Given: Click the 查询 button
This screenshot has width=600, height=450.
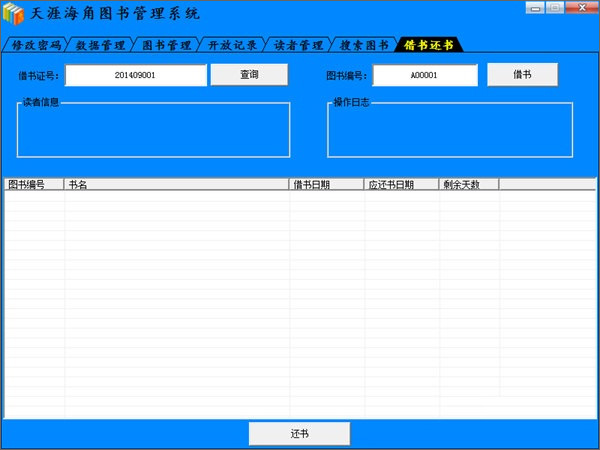Looking at the screenshot, I should 249,75.
